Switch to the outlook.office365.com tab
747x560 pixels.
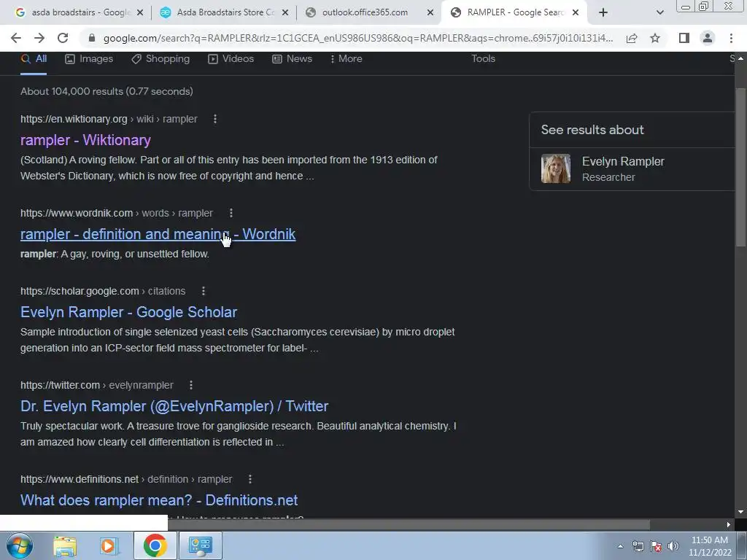369,13
